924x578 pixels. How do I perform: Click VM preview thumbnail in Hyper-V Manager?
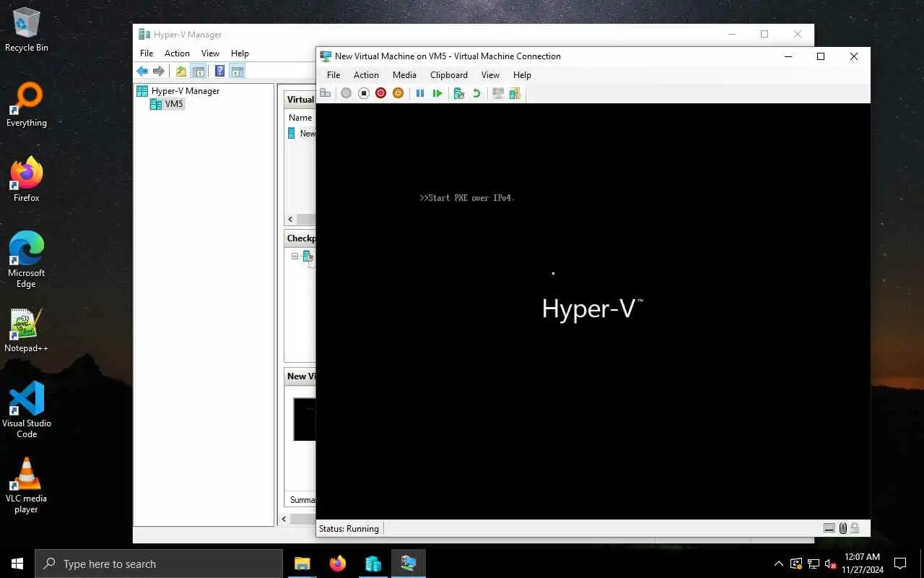click(305, 419)
